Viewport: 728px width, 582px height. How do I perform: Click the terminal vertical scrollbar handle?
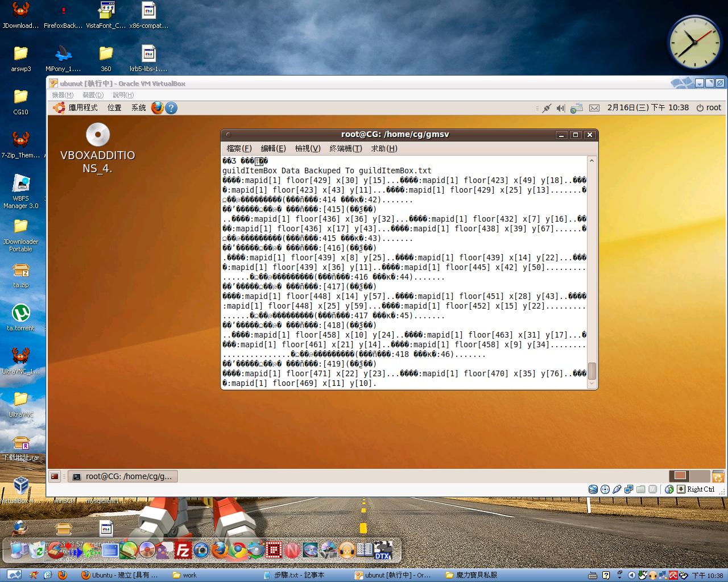tap(591, 371)
